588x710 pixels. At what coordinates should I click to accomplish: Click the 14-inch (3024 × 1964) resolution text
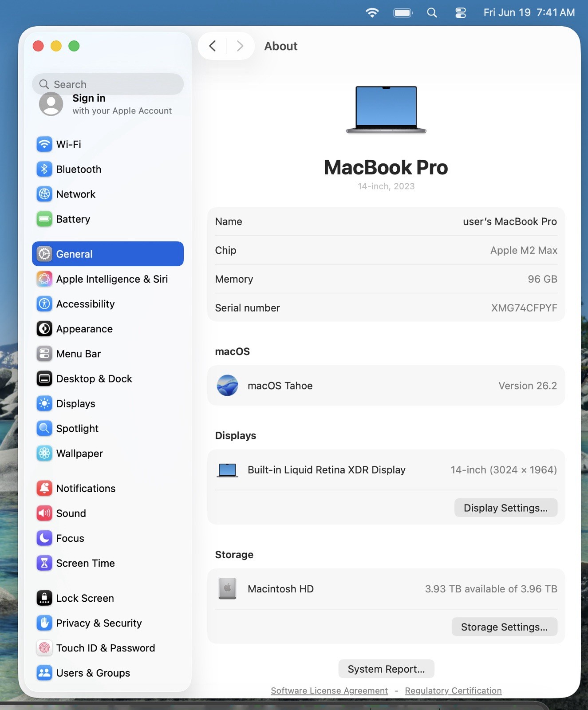coord(504,470)
